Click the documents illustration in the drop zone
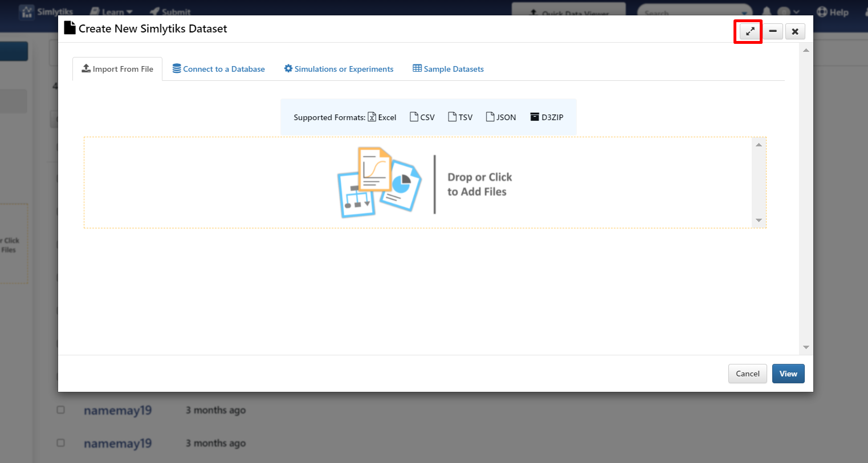 tap(380, 182)
